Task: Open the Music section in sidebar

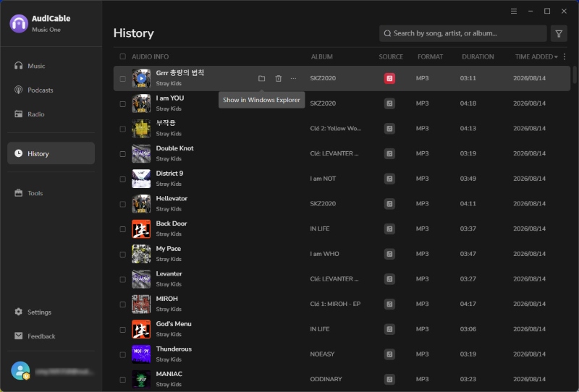Action: 51,66
